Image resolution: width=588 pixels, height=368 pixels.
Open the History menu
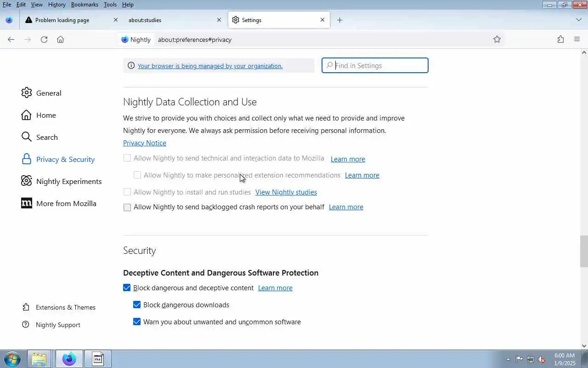pos(57,5)
